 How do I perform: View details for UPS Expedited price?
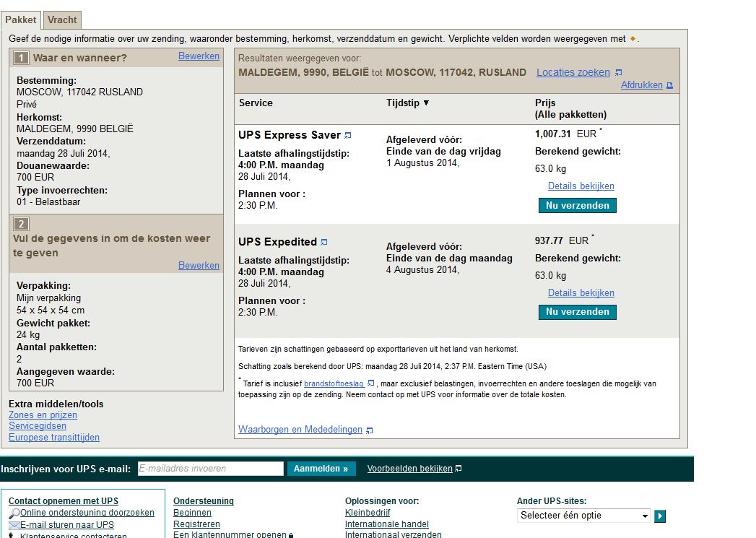(x=581, y=293)
